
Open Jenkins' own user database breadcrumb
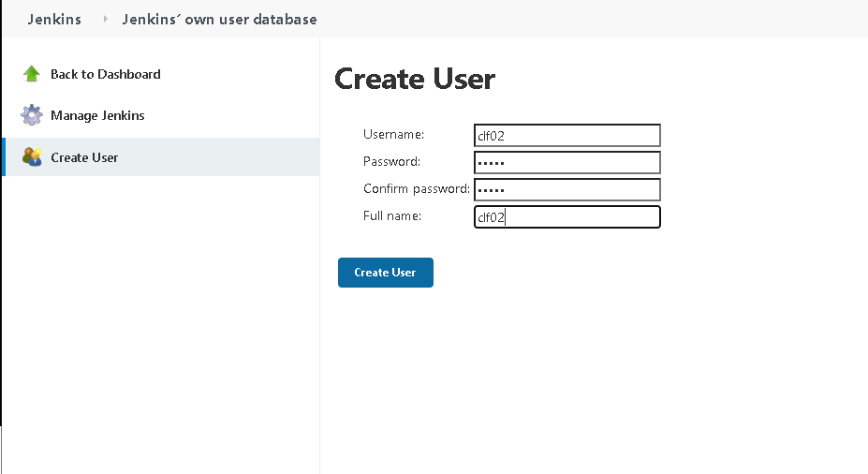coord(219,20)
